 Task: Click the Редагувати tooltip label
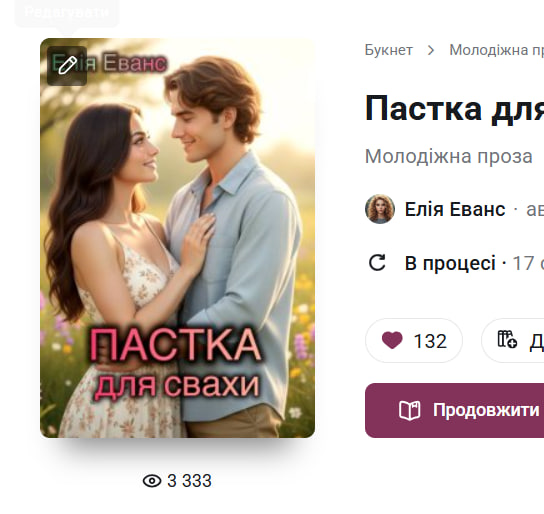pyautogui.click(x=67, y=12)
